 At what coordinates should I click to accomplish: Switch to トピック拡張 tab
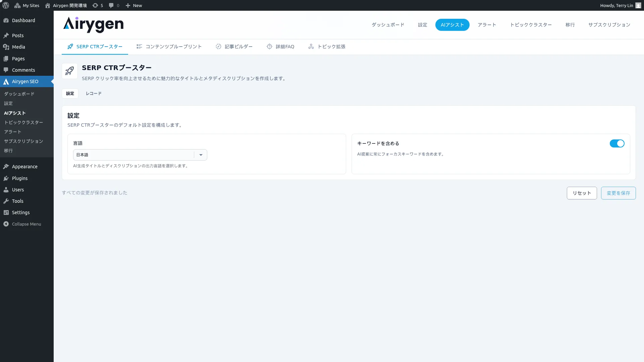pos(327,47)
